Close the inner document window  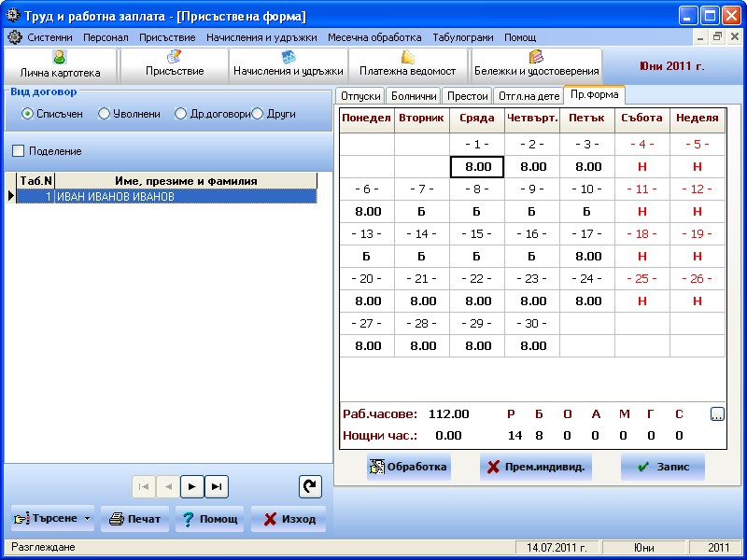click(x=735, y=37)
